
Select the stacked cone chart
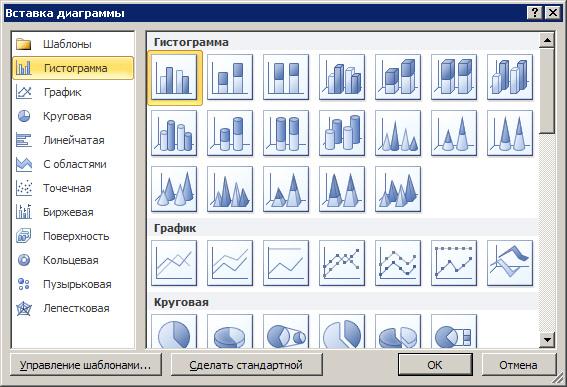tap(454, 133)
